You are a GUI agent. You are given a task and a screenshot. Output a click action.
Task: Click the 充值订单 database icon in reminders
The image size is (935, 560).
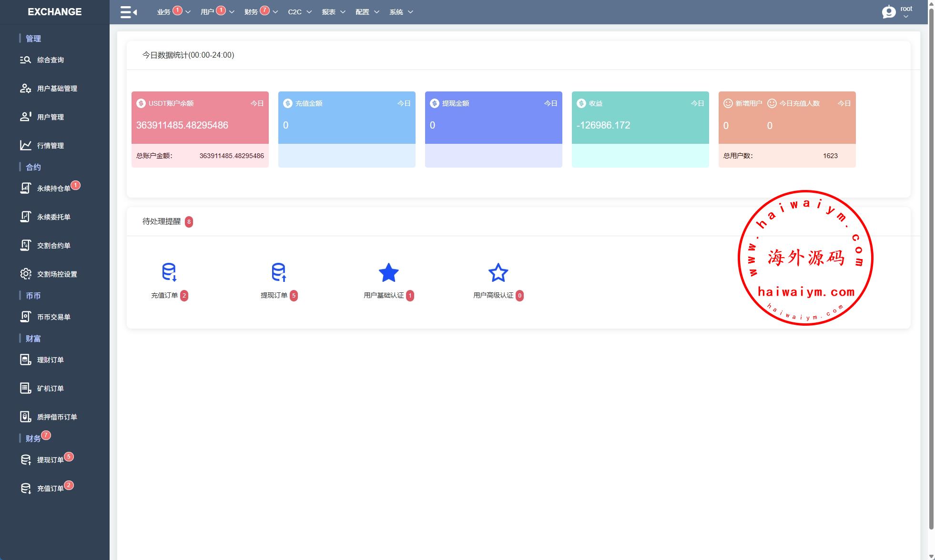tap(169, 272)
